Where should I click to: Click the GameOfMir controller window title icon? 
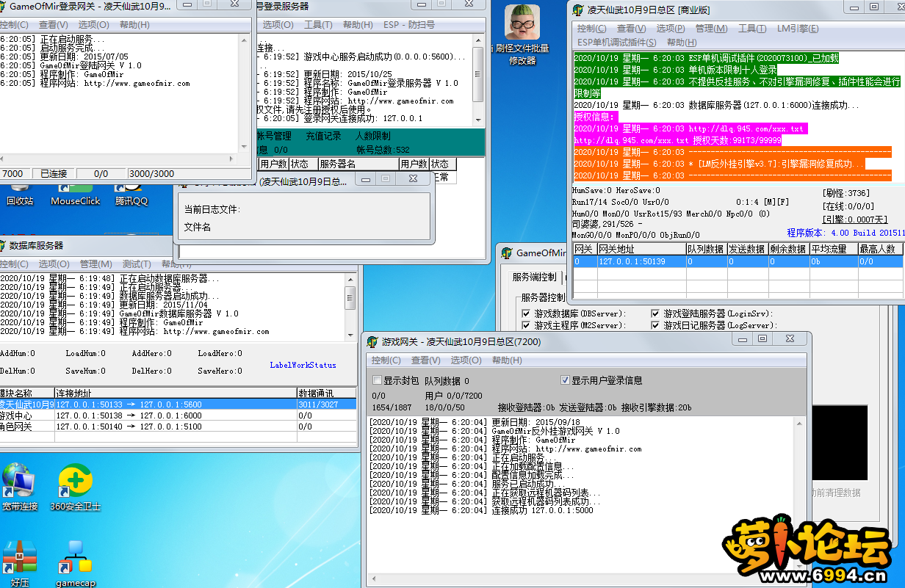(507, 253)
